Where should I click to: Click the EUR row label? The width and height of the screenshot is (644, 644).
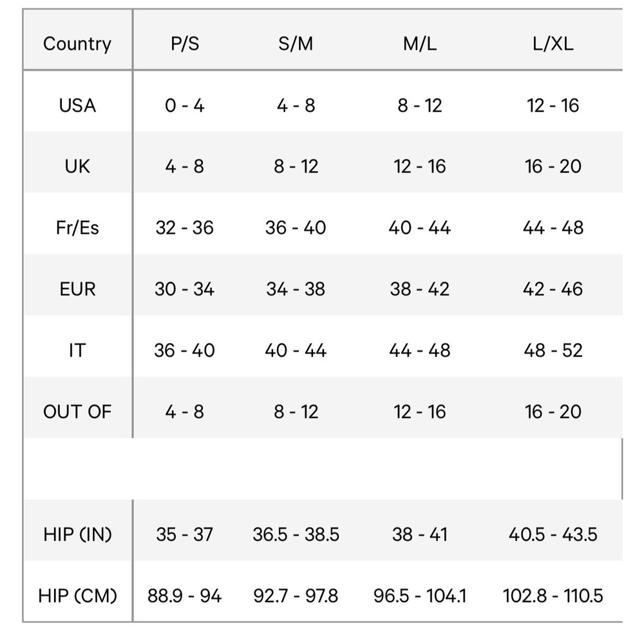(77, 289)
